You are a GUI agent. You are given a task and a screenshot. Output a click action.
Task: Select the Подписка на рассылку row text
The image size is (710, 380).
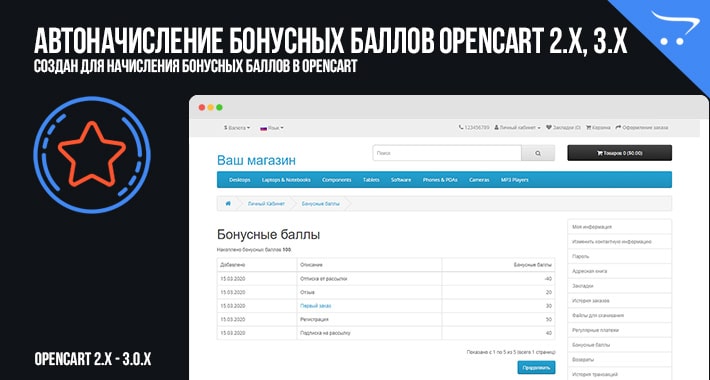point(325,333)
